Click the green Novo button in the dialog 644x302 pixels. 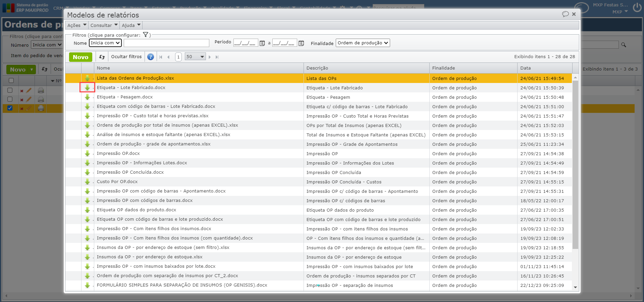(x=80, y=57)
